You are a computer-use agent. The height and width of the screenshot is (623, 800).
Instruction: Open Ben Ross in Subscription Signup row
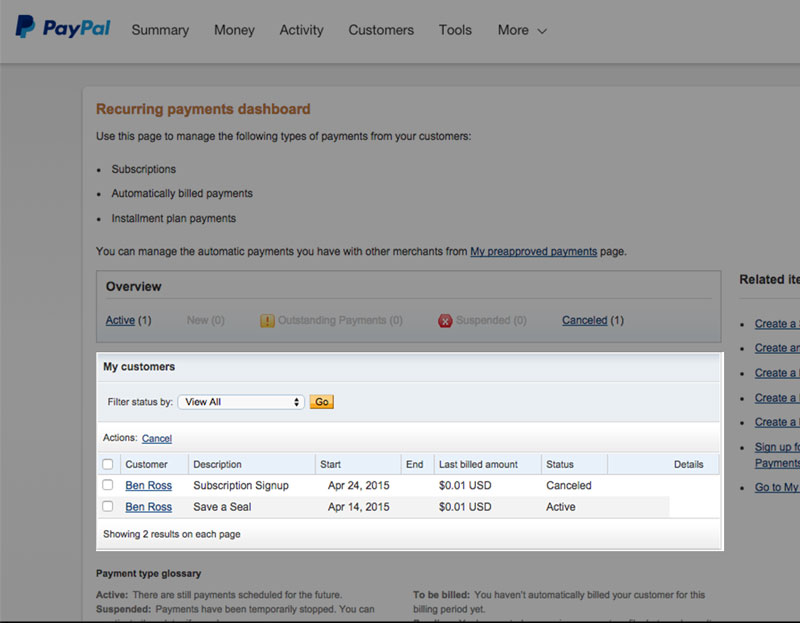pyautogui.click(x=148, y=485)
